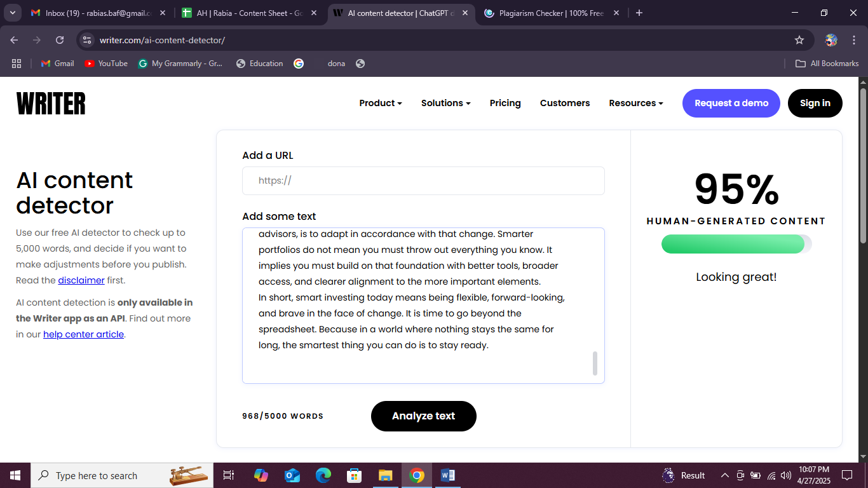
Task: Open the notification center icon
Action: (x=847, y=475)
